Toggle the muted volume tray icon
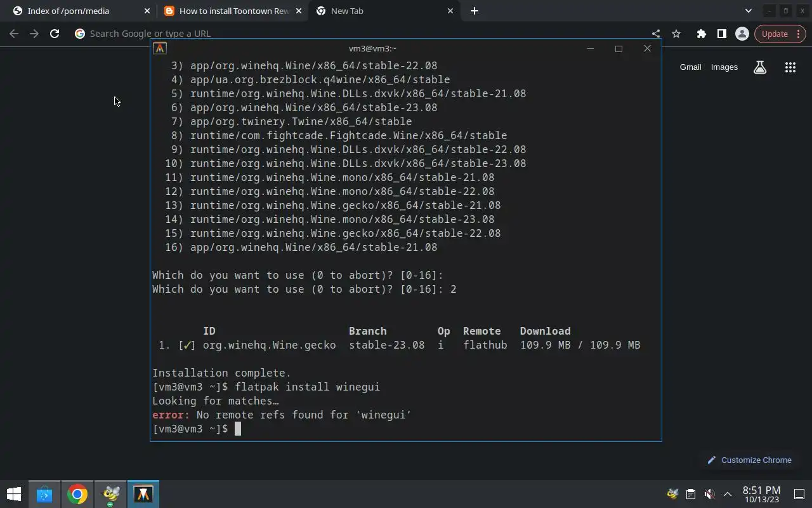Screen dimensions: 812x508 click(709, 494)
